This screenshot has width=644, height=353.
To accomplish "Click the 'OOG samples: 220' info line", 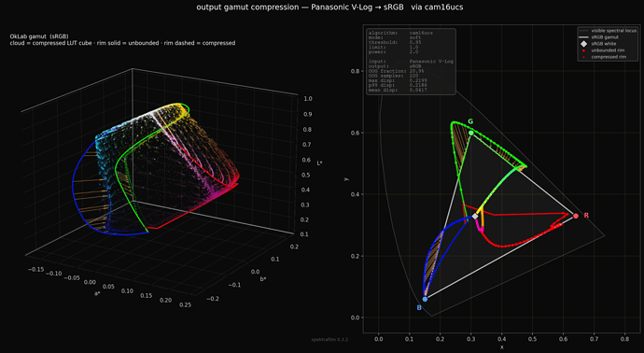I will (394, 76).
